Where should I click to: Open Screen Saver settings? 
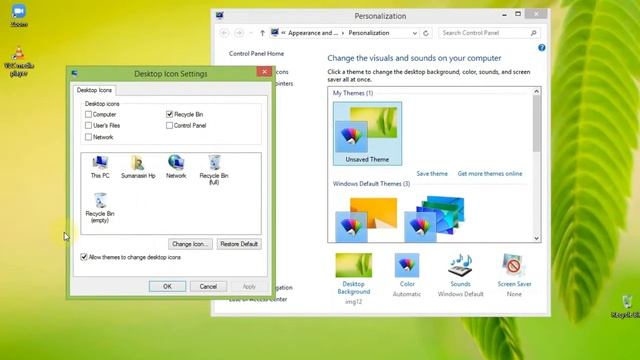pyautogui.click(x=514, y=275)
